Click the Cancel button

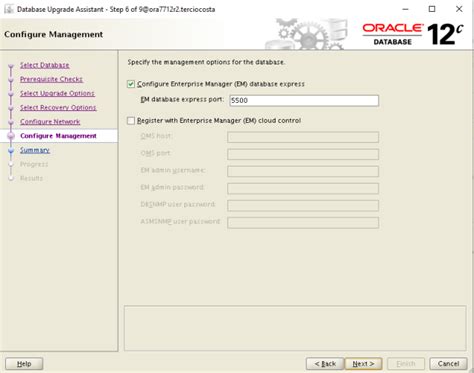[448, 364]
